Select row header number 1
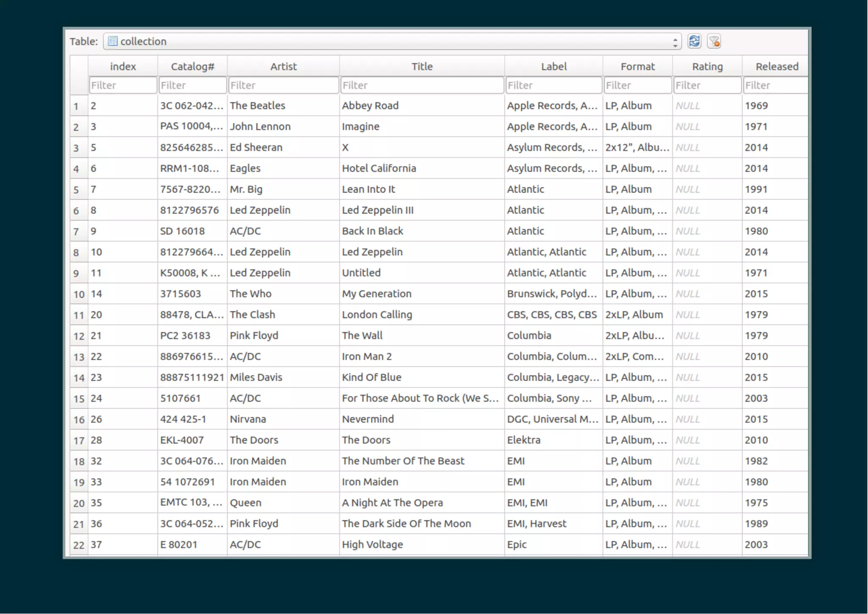 (79, 106)
